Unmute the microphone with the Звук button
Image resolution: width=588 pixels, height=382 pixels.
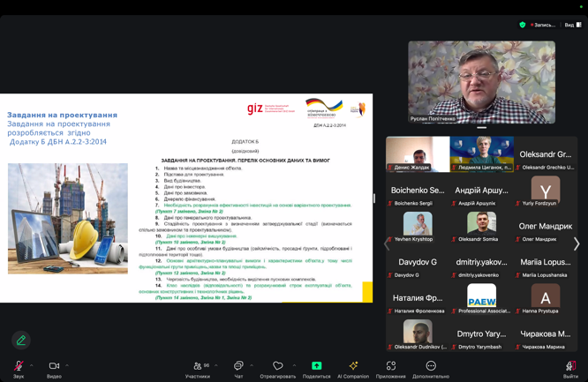tap(19, 366)
